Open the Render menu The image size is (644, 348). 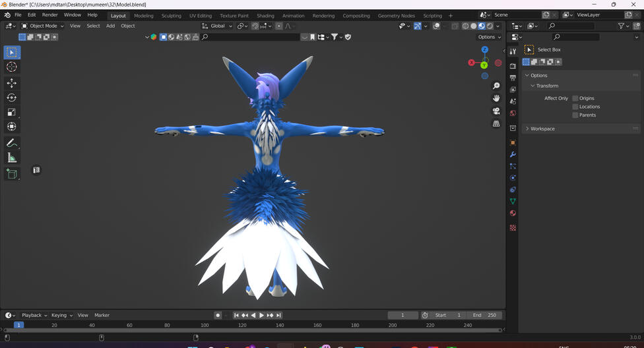click(49, 15)
